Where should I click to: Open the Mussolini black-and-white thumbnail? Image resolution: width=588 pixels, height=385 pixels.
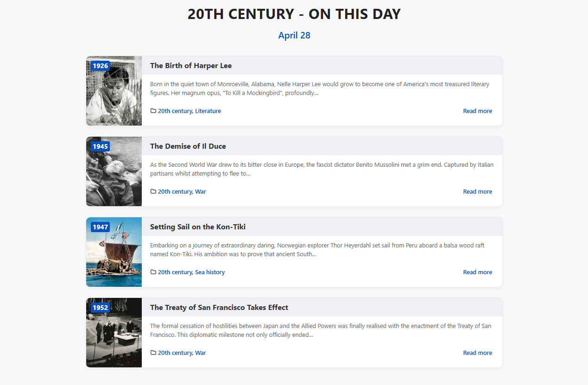coord(114,171)
